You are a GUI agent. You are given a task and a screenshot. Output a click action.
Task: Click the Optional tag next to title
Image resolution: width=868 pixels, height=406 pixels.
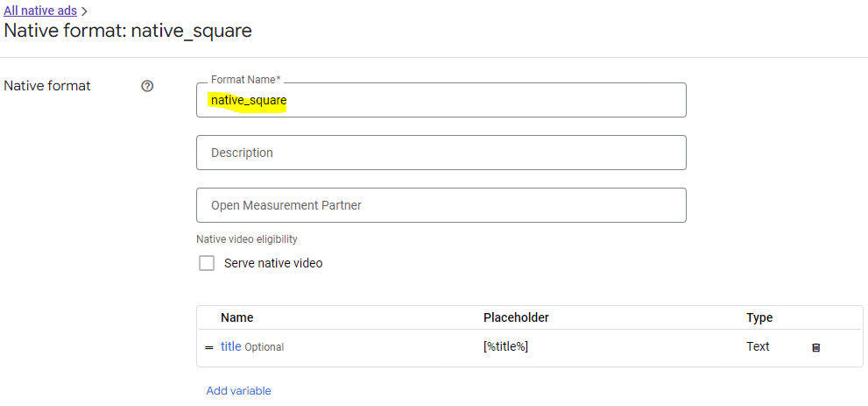[x=265, y=347]
